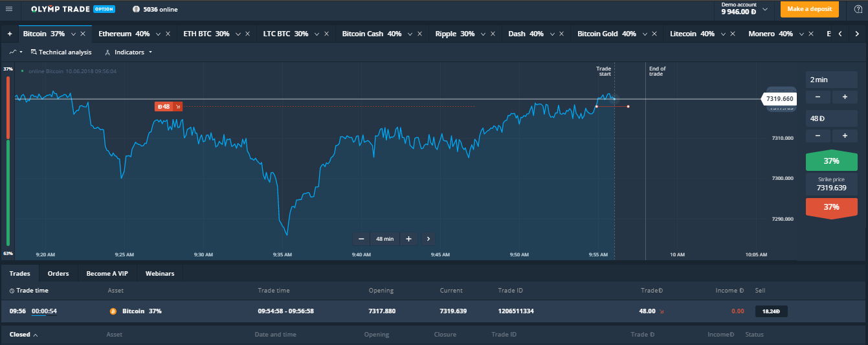Close the Monero asset tab
868x345 pixels.
tap(812, 34)
